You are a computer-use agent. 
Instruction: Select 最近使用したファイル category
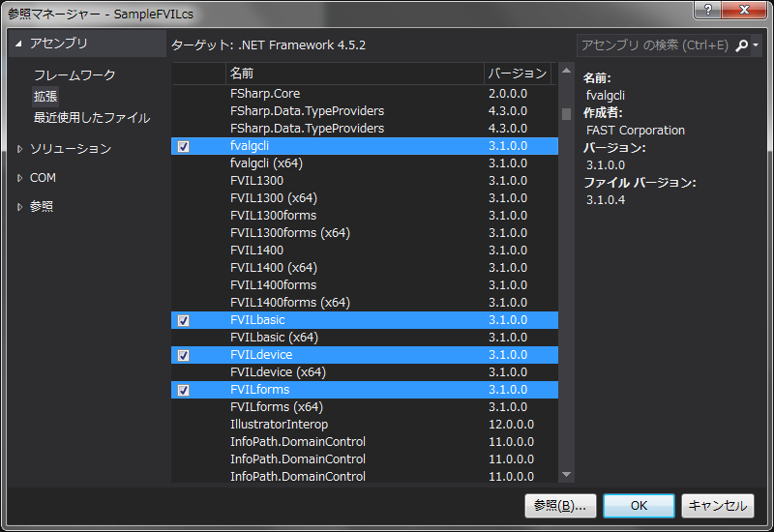(x=92, y=117)
